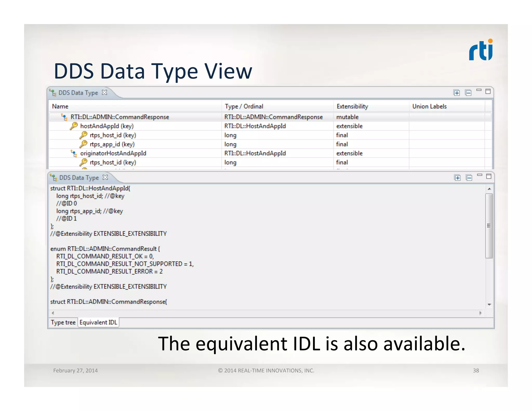Minimize the upper DDS Data Type panel

tap(479, 90)
